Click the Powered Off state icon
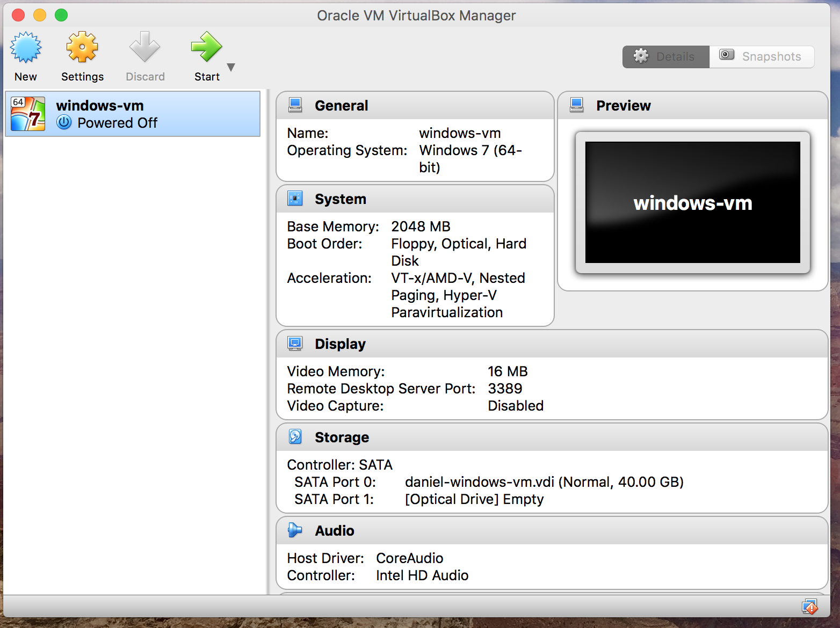 pos(64,122)
